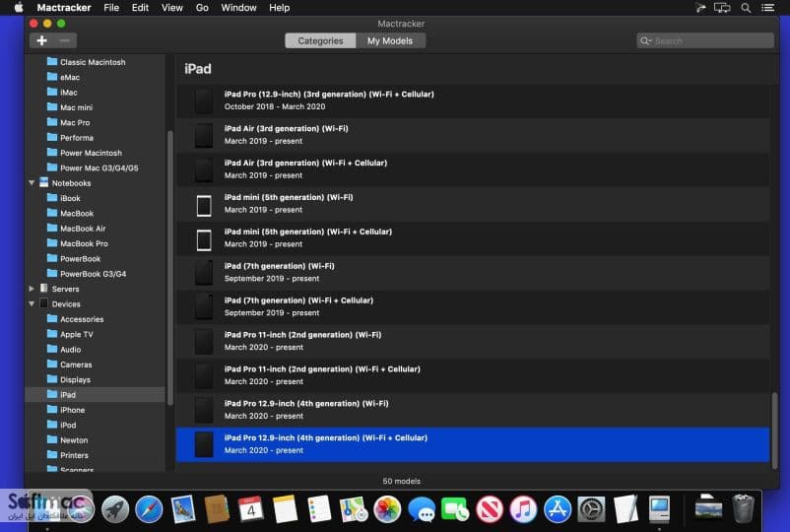The image size is (790, 532).
Task: Open Messages icon in Dock
Action: pyautogui.click(x=422, y=508)
